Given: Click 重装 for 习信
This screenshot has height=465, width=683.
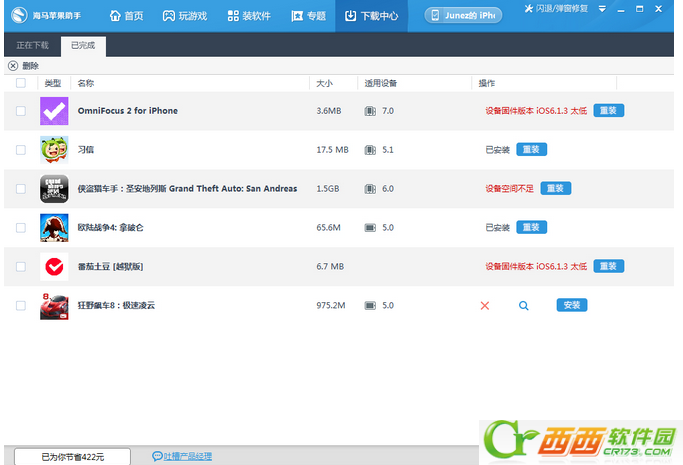Looking at the screenshot, I should click(531, 149).
